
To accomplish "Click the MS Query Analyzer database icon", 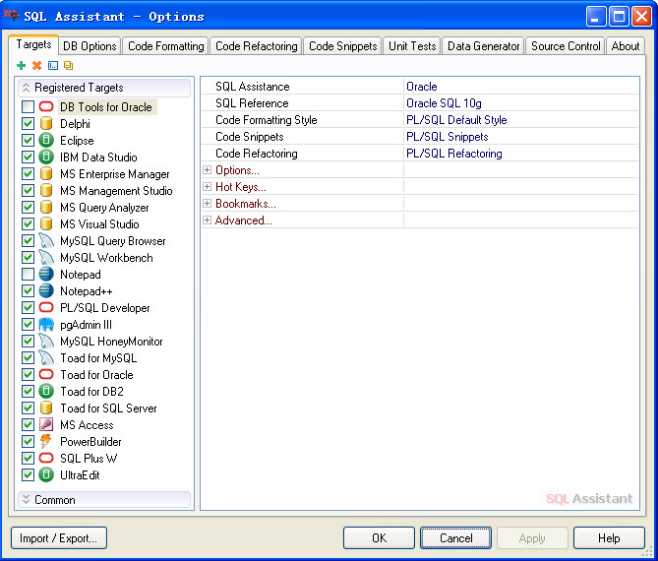I will coord(46,207).
